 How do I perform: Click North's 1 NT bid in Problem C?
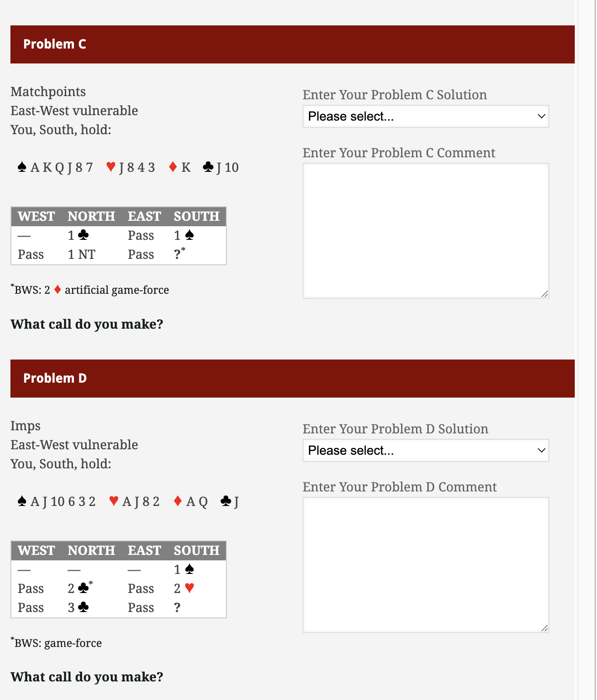pos(82,255)
